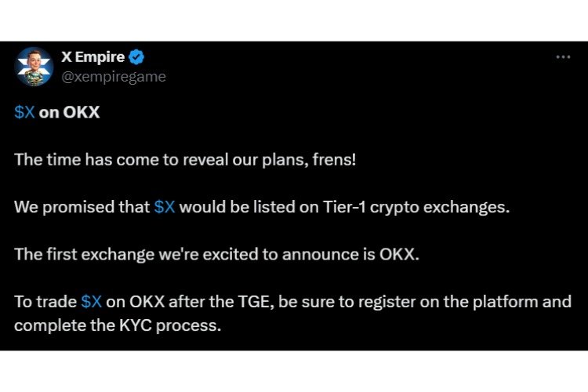Click the X Empire display name
The image size is (588, 392).
point(93,57)
